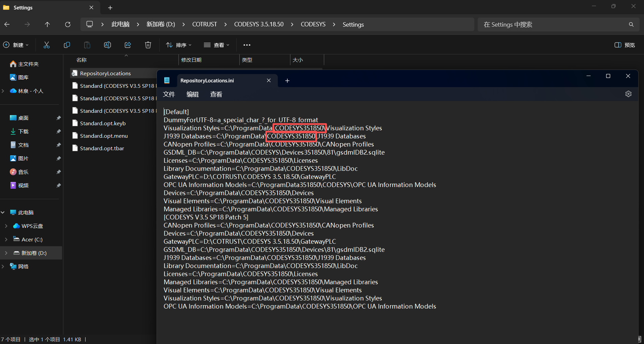Viewport: 644px width, 344px height.
Task: Expand the WPS云盘 node
Action: [6, 226]
